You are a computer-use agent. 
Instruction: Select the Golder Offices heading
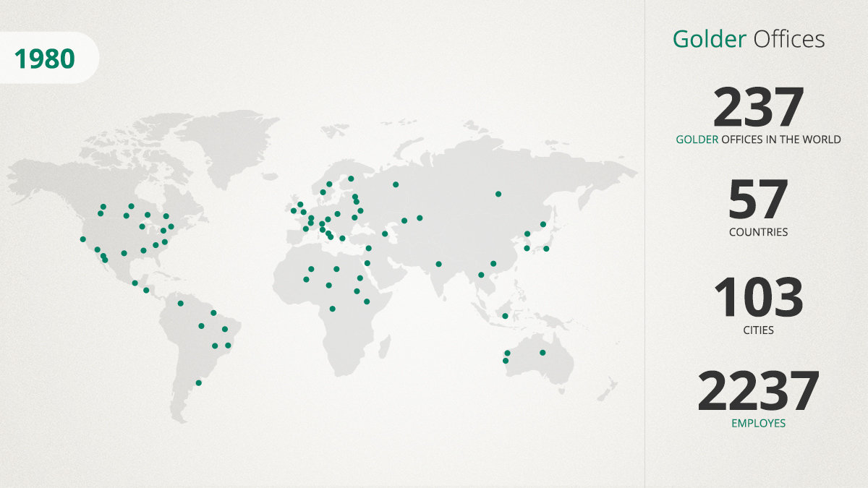pyautogui.click(x=748, y=39)
